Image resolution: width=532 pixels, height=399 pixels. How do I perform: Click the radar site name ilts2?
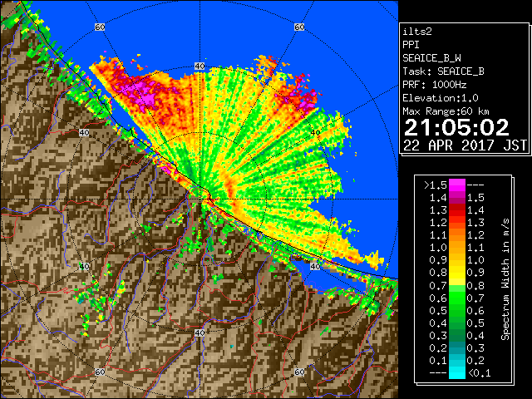coord(417,32)
